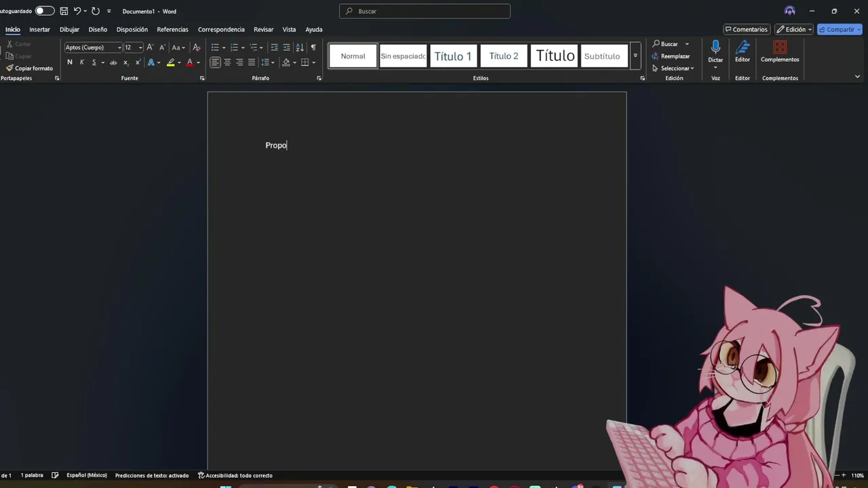Open the Revisar tab
Screen dimensions: 868x488
(x=263, y=29)
